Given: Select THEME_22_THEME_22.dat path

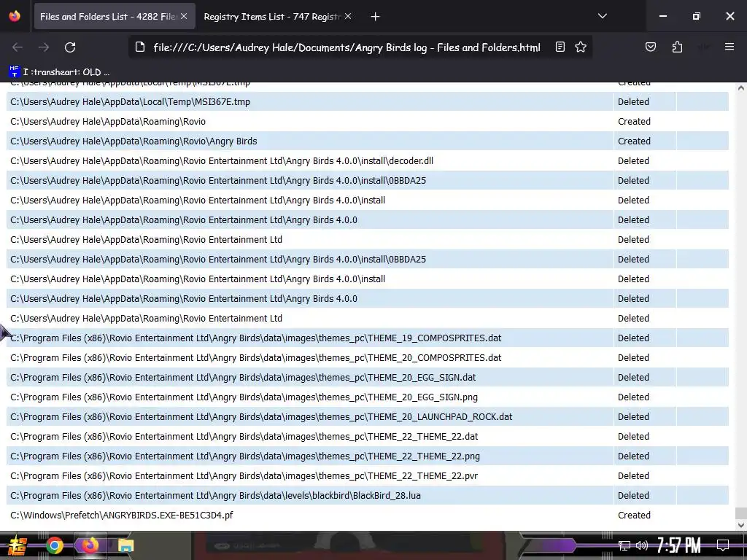Looking at the screenshot, I should click(x=244, y=437).
